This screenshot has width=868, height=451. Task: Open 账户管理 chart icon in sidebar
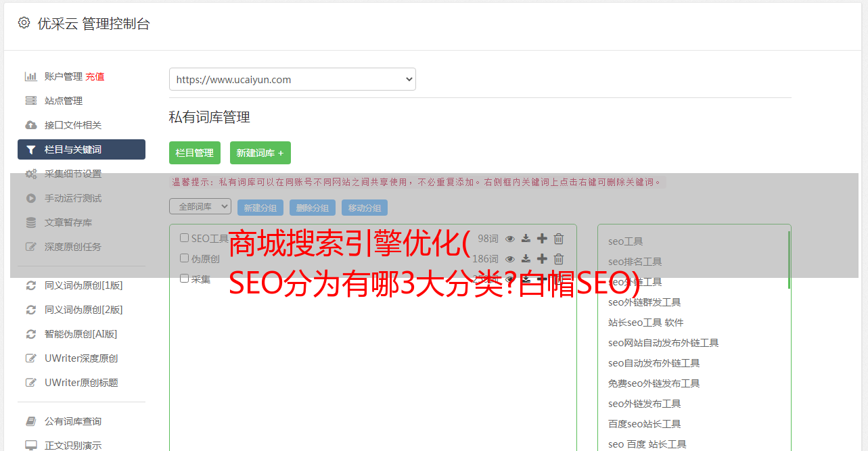31,76
